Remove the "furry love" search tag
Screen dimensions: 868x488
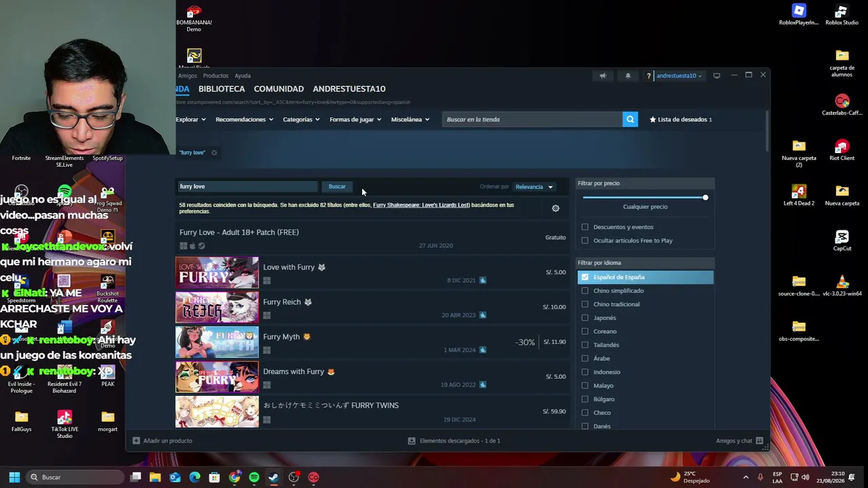click(214, 152)
